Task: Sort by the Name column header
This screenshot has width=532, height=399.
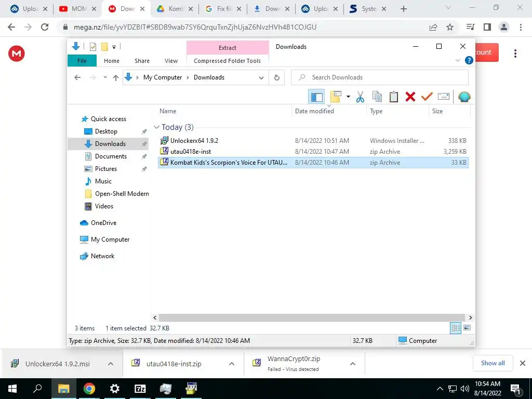Action: click(x=224, y=111)
